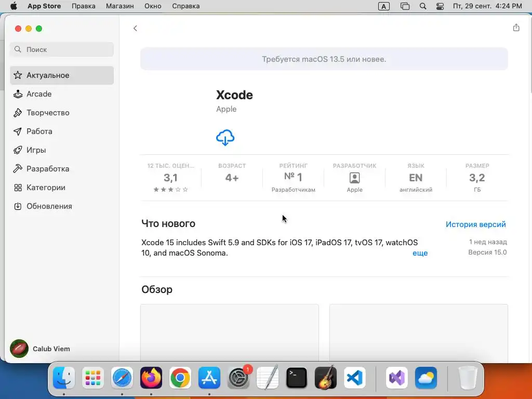Expand release notes with еще link

tap(420, 253)
